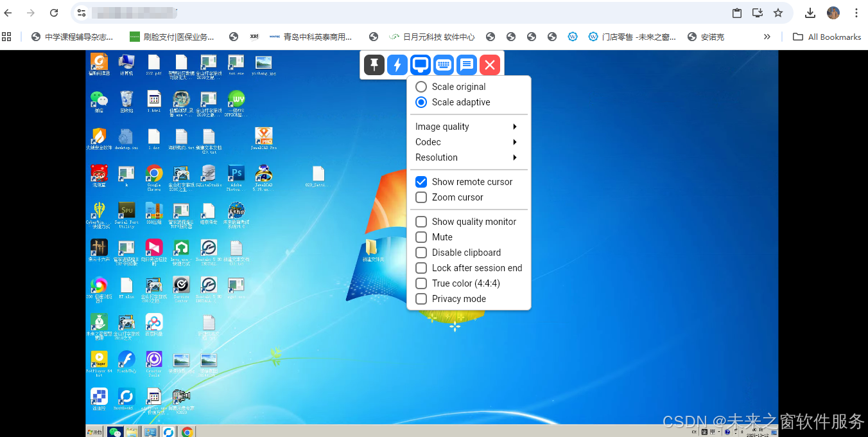Reload the browser page
The height and width of the screenshot is (437, 868).
[54, 13]
